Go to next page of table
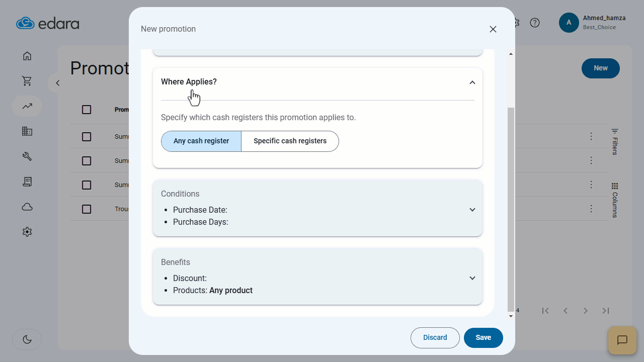Viewport: 644px width, 362px height. [586, 311]
